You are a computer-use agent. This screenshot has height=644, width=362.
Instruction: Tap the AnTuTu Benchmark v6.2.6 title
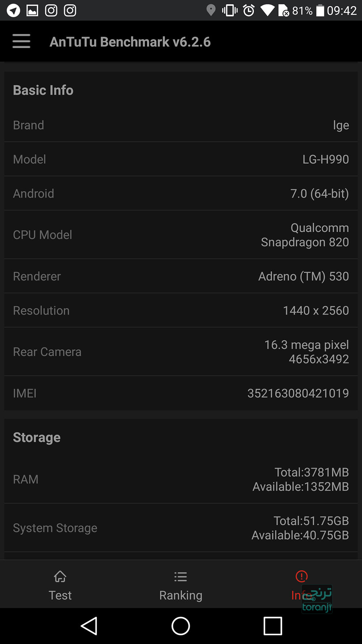130,42
